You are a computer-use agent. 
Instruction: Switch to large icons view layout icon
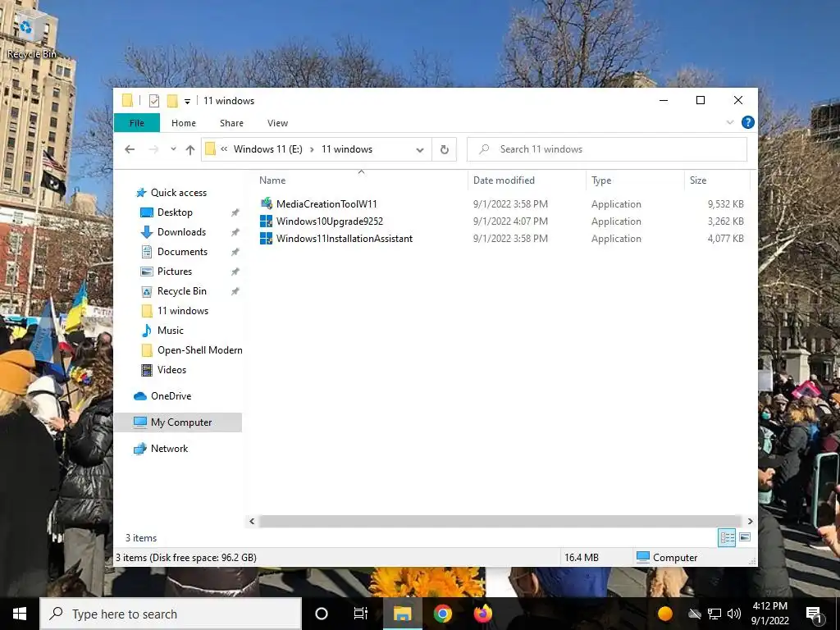[x=745, y=537]
